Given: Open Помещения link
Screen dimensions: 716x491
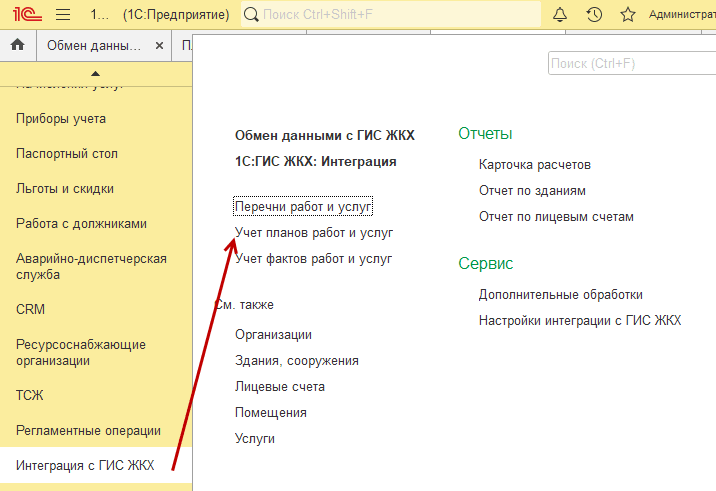Looking at the screenshot, I should (x=271, y=413).
